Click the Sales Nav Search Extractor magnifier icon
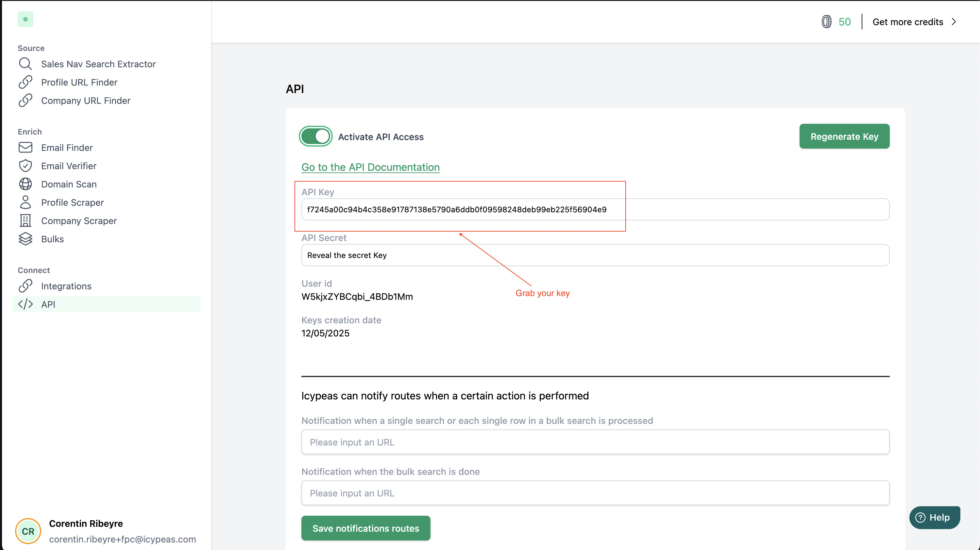The height and width of the screenshot is (550, 980). coord(25,64)
